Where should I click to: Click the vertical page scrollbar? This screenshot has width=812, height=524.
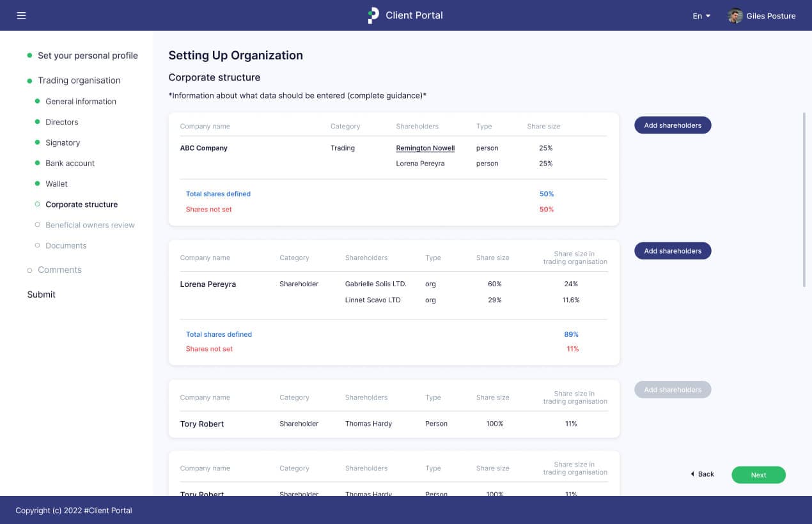click(804, 198)
